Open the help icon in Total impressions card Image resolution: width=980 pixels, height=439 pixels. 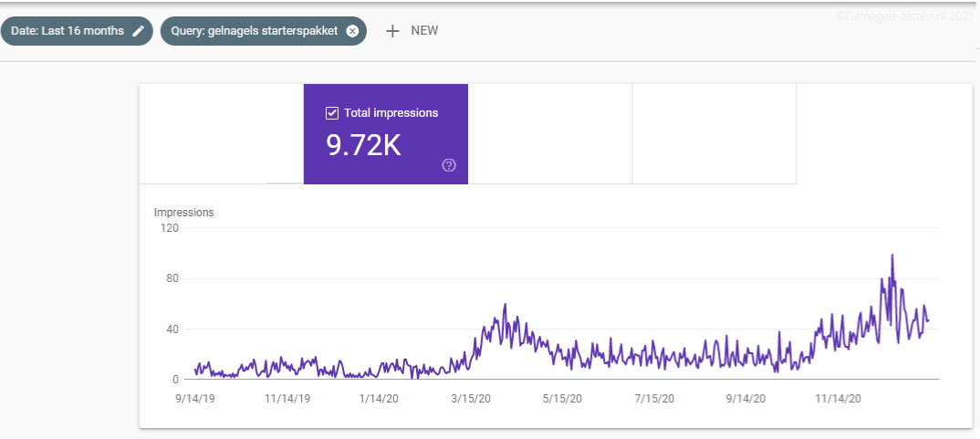pos(448,165)
